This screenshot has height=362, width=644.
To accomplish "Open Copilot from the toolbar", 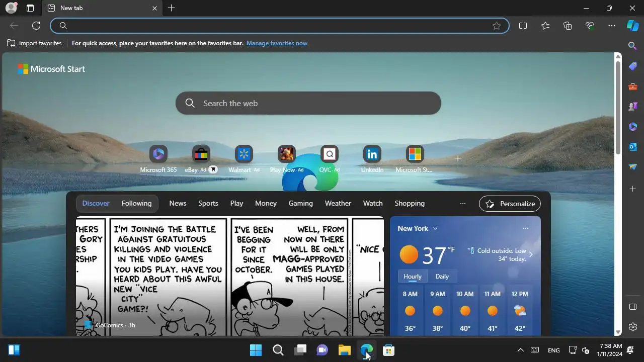I will pos(632,26).
